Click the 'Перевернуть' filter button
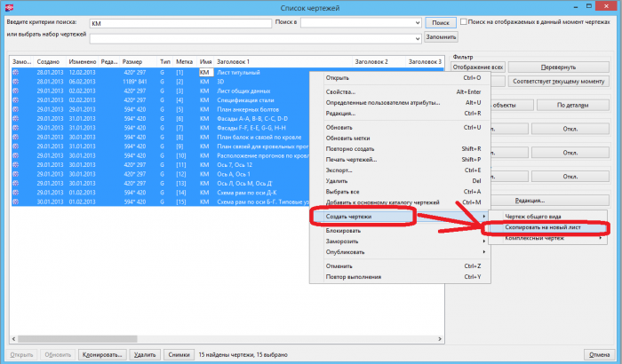Screen dimensions: 622x364 tap(559, 67)
